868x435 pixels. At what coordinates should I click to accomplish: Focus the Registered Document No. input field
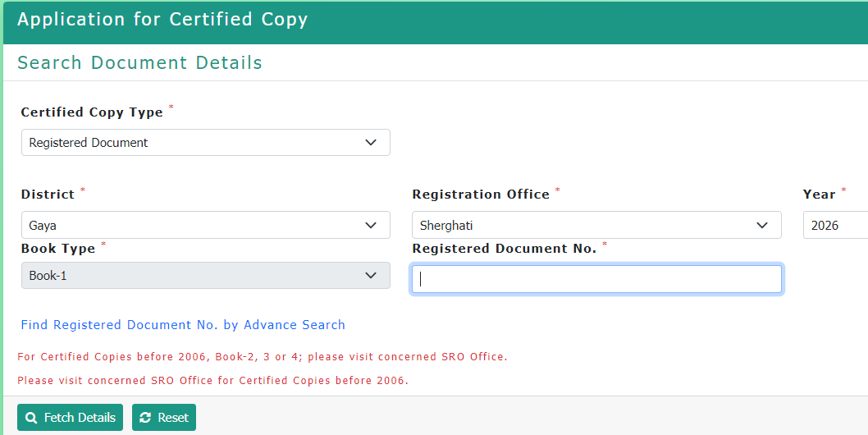pos(596,279)
